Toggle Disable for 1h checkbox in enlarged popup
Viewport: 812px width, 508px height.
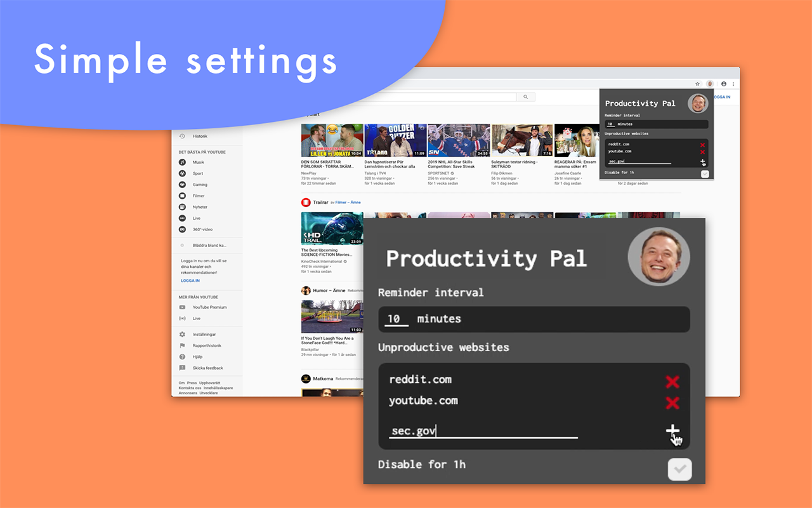(679, 469)
